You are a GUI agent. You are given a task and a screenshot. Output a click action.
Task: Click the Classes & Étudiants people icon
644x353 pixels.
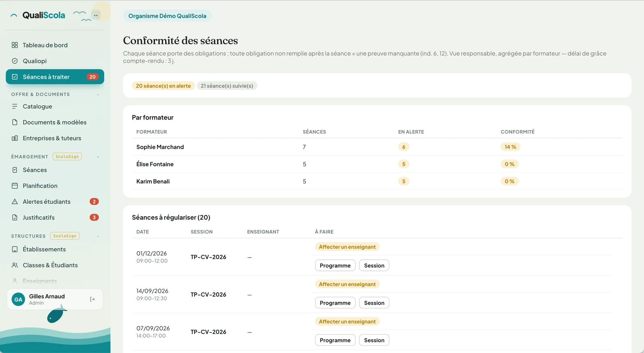(x=15, y=265)
